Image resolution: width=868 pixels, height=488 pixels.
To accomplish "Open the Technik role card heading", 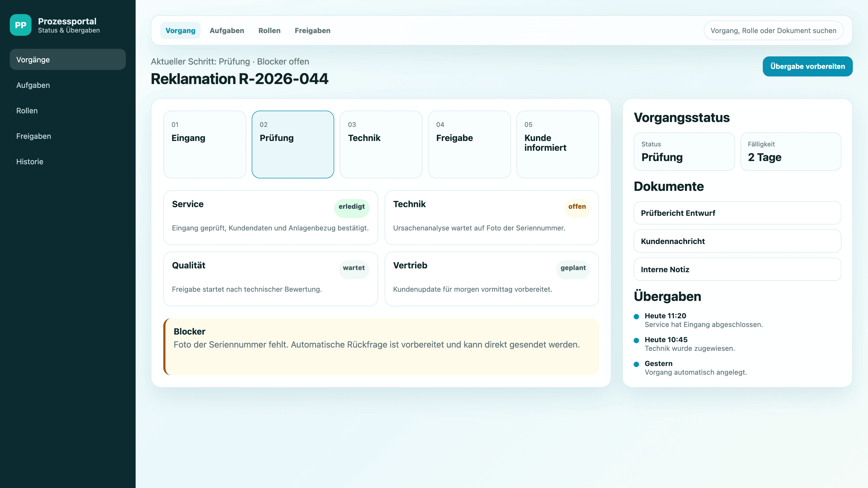I will pyautogui.click(x=409, y=204).
